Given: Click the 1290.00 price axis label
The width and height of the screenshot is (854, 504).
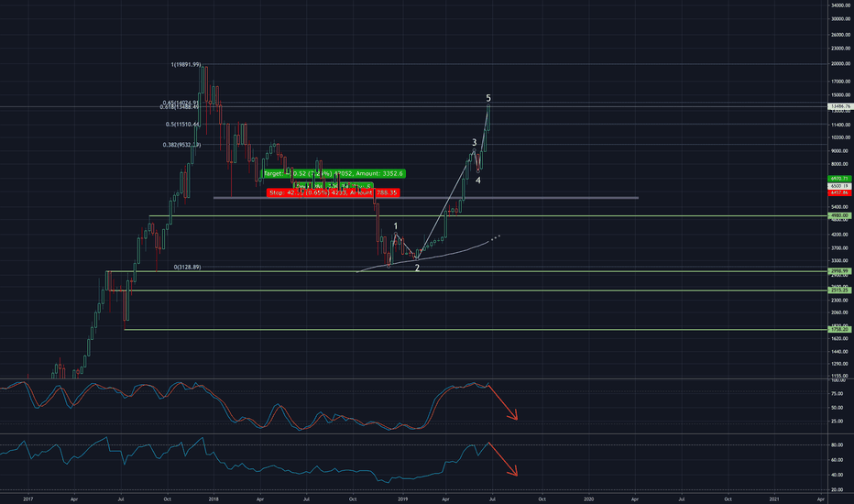Looking at the screenshot, I should [x=841, y=364].
